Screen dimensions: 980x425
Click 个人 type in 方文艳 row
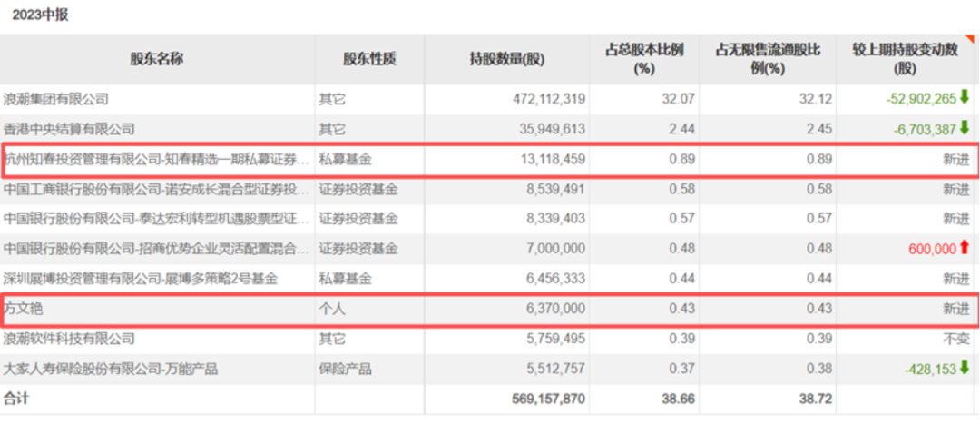tap(332, 309)
